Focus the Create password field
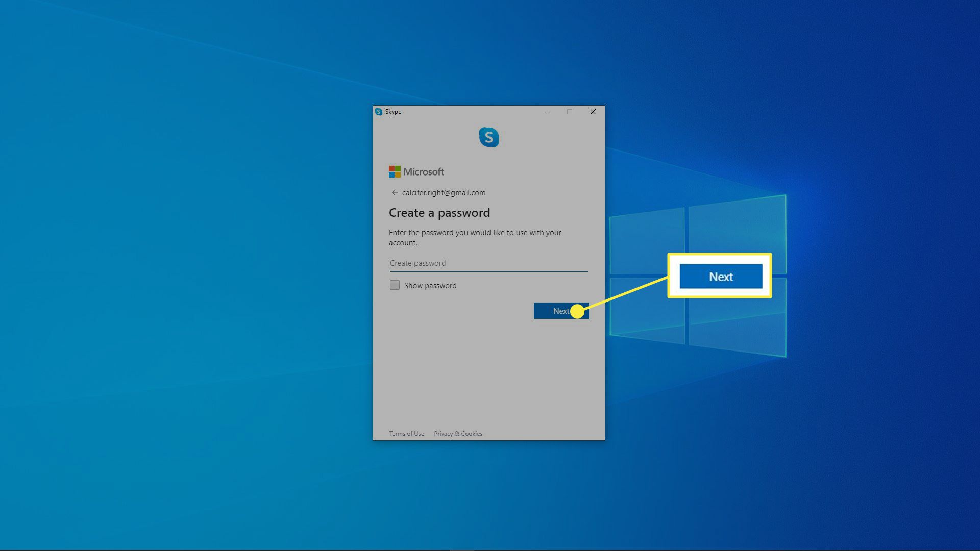Image resolution: width=980 pixels, height=551 pixels. click(488, 263)
